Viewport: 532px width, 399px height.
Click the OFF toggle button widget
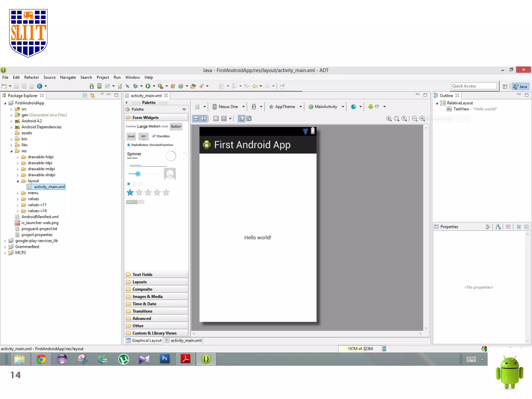pyautogui.click(x=143, y=136)
